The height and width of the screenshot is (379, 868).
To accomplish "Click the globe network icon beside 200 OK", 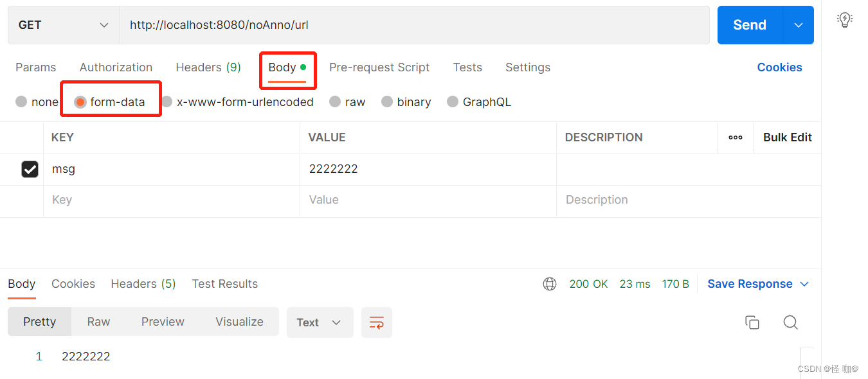I will pyautogui.click(x=550, y=284).
